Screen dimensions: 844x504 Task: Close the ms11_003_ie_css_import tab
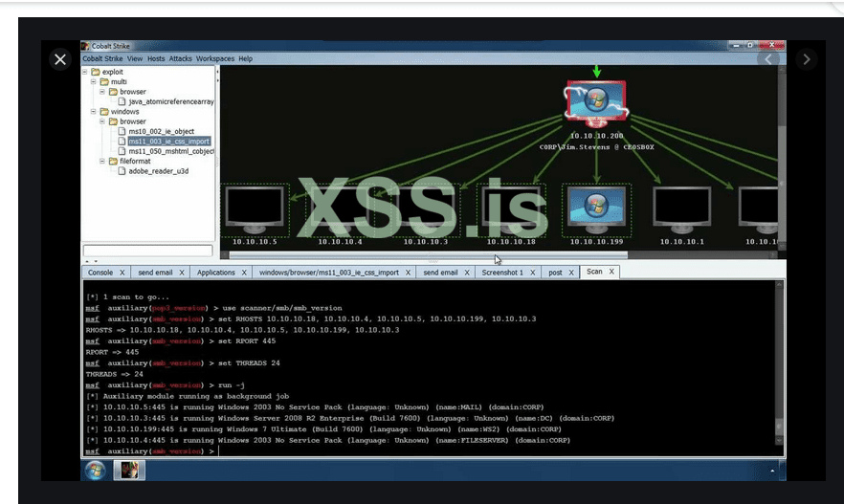click(408, 273)
